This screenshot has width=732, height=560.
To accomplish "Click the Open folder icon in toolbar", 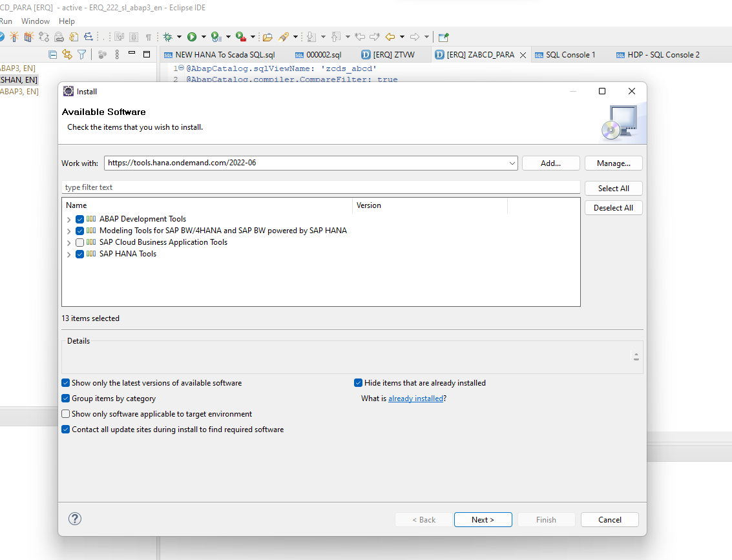I will pyautogui.click(x=267, y=37).
